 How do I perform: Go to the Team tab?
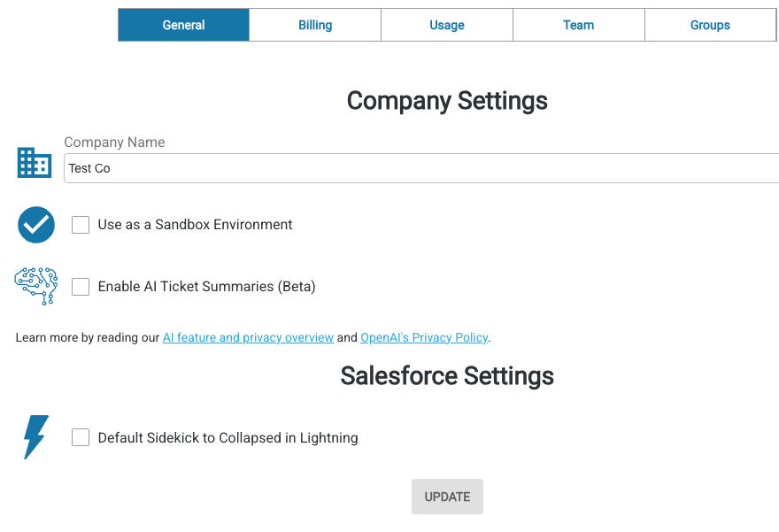(579, 25)
